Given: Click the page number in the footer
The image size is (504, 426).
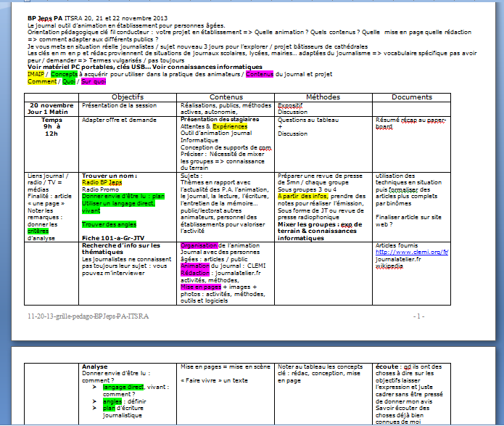Looking at the screenshot, I should 418,317.
